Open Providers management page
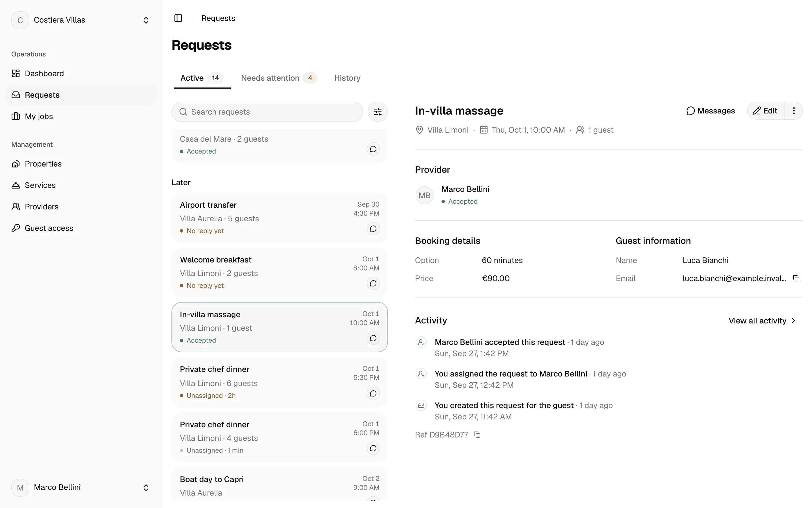Viewport: 812px width, 508px height. (x=81, y=207)
